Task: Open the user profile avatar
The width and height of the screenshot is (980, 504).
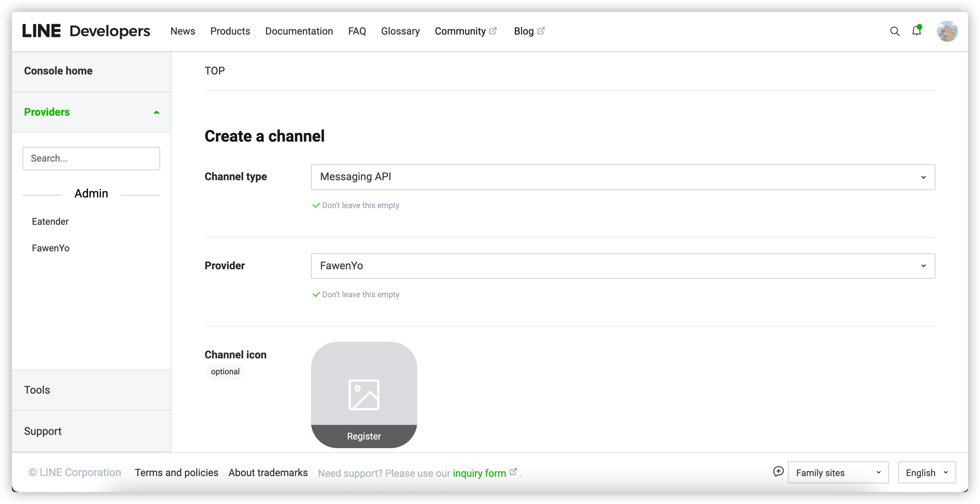Action: click(x=946, y=31)
